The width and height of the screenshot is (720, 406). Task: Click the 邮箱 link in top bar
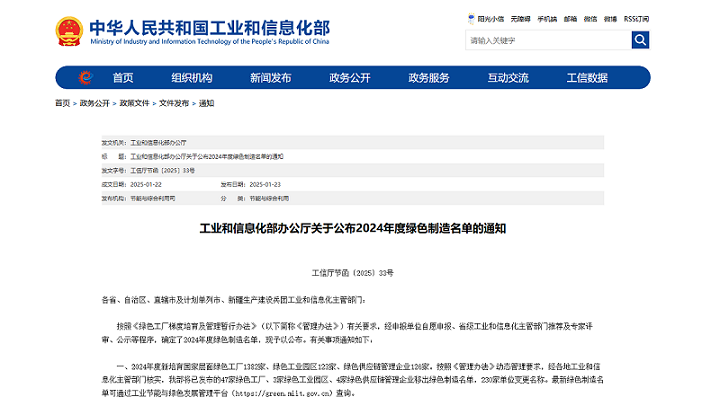(570, 18)
